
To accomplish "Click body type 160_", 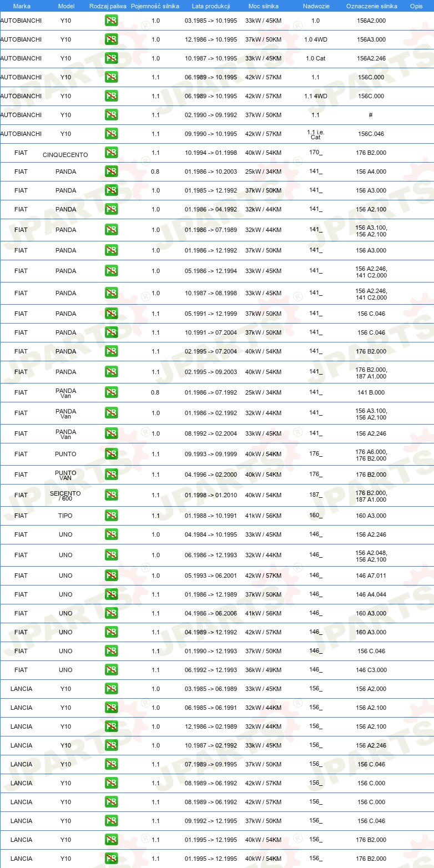I will [x=316, y=515].
